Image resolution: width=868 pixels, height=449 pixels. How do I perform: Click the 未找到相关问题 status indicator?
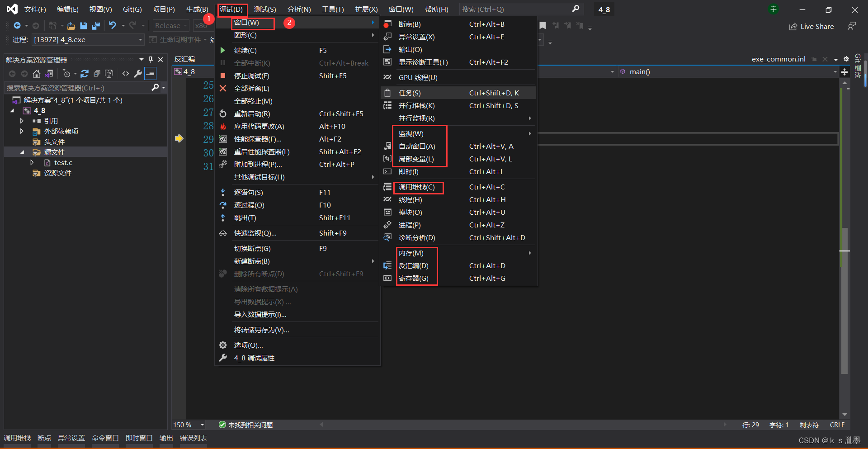pyautogui.click(x=245, y=425)
